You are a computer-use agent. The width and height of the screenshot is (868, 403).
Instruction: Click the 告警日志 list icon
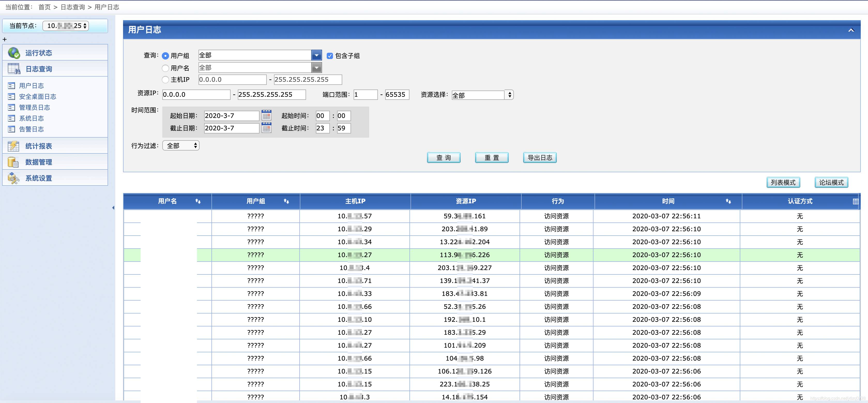(11, 129)
